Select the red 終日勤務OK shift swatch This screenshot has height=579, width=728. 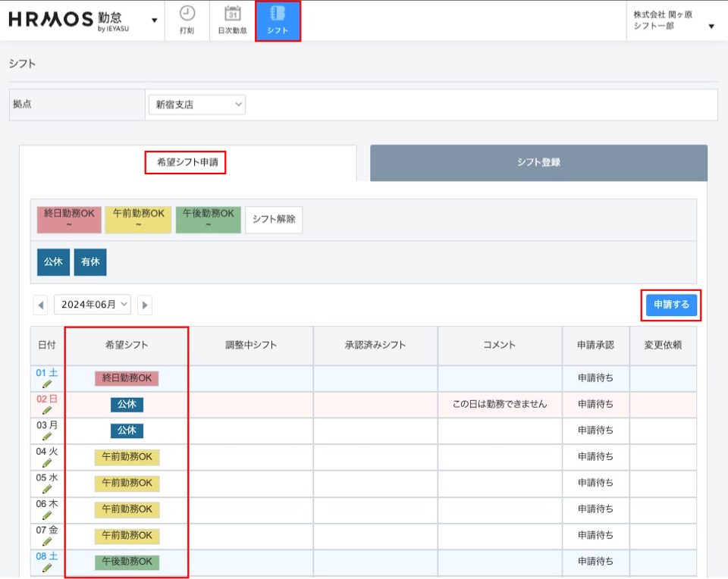point(69,220)
